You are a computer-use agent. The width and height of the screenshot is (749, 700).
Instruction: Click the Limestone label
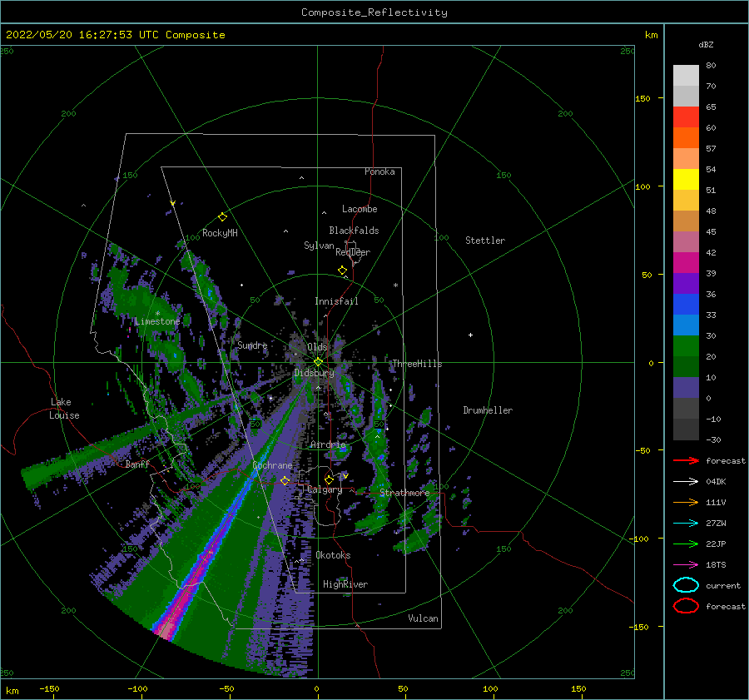tap(157, 321)
